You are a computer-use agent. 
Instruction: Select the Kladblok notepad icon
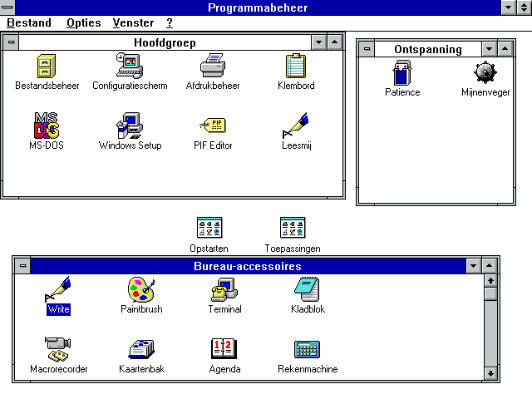click(308, 289)
